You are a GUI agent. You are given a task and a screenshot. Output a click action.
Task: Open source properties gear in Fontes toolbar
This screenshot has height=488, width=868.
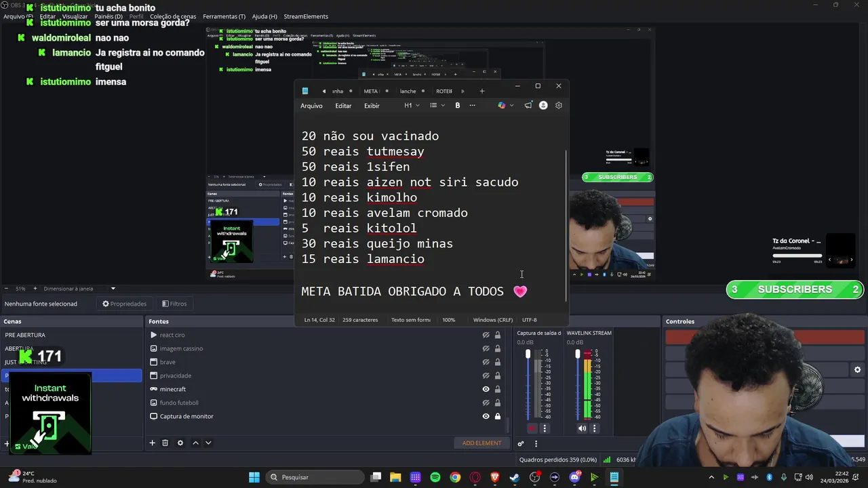[x=180, y=443]
